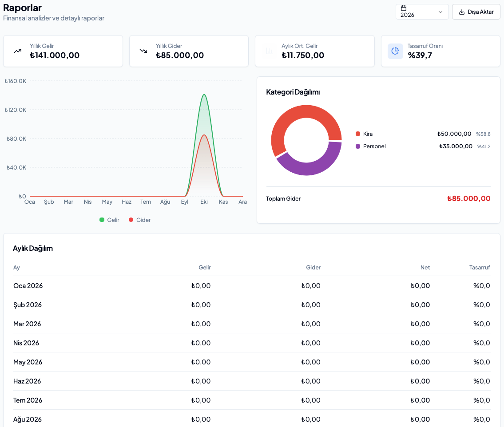Viewport: 504px width, 427px height.
Task: Click the Kategori Dağılımı heading
Action: [x=293, y=92]
